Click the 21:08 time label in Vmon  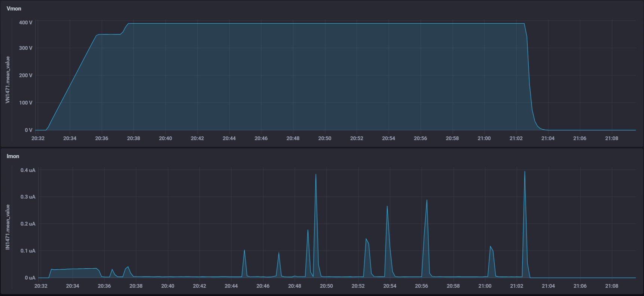[612, 138]
